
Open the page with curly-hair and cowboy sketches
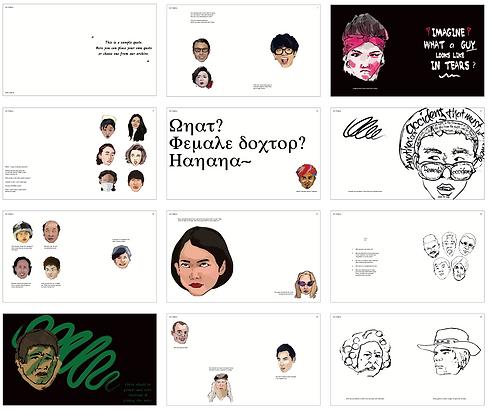407,359
